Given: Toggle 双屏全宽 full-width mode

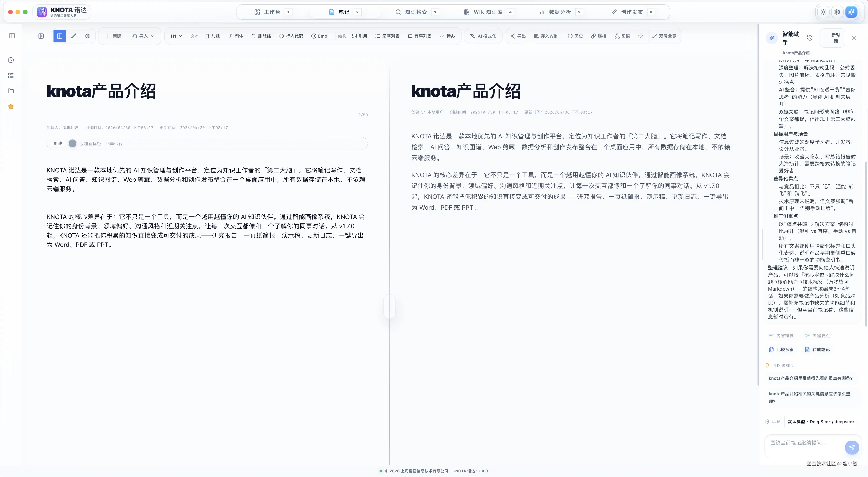Looking at the screenshot, I should coord(664,36).
